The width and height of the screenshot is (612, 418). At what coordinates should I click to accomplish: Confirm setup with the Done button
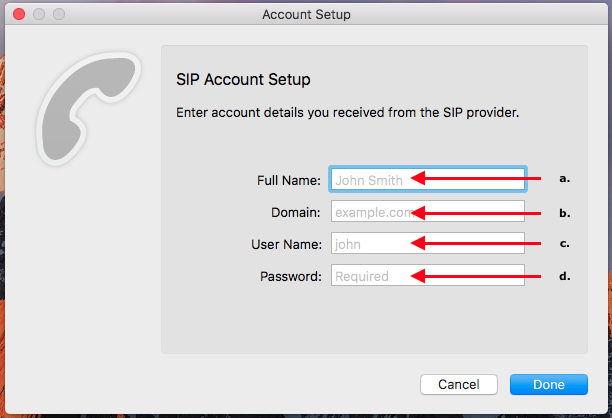click(548, 385)
